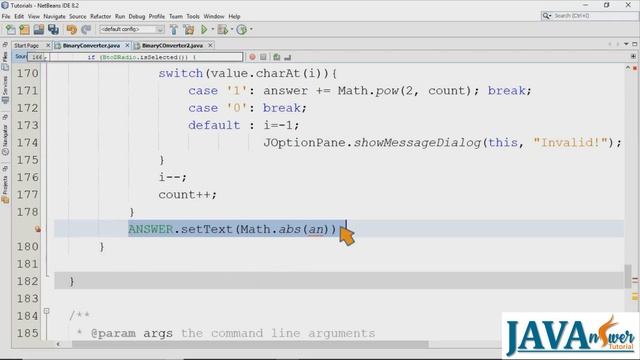Expand the Debug Project arrow dropdown
Image resolution: width=640 pixels, height=360 pixels.
(x=231, y=29)
